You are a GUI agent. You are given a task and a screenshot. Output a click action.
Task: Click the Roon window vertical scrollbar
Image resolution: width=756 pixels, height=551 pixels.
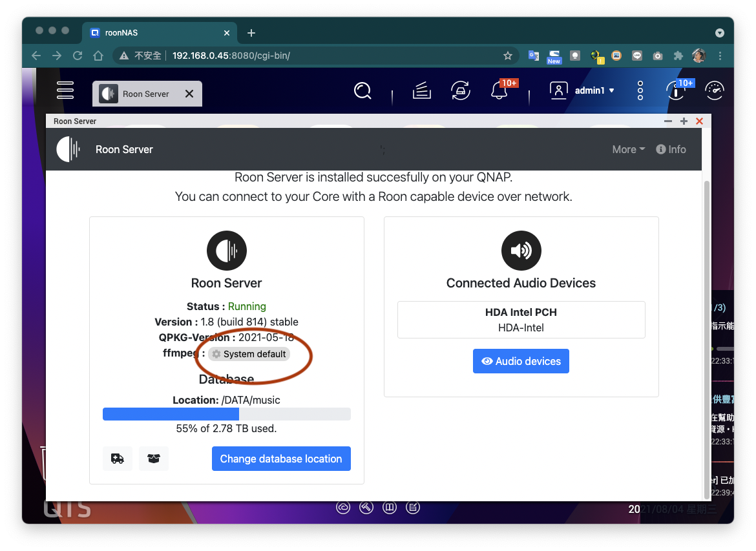[x=707, y=340]
